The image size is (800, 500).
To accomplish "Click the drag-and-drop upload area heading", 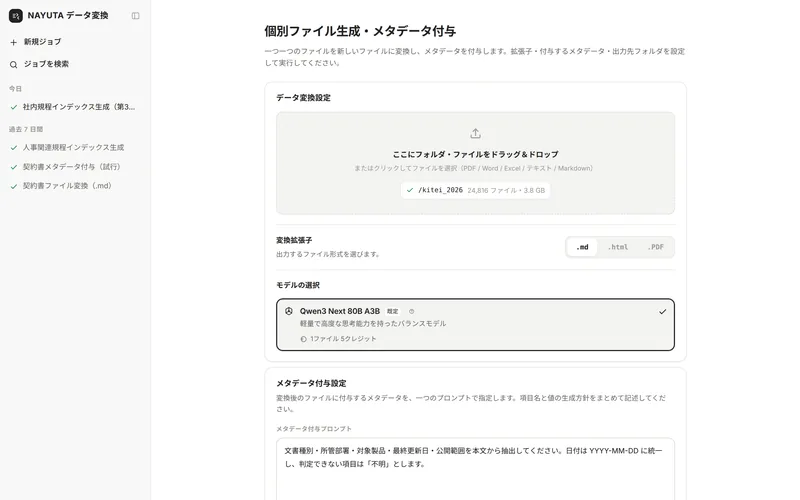I will [x=475, y=154].
